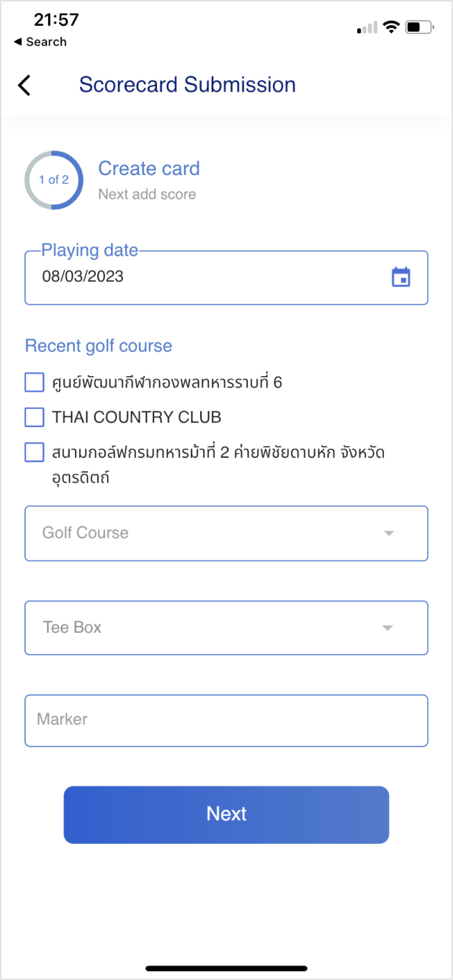This screenshot has height=980, width=453.
Task: Tap the Scorecard Submission header title
Action: click(x=187, y=85)
